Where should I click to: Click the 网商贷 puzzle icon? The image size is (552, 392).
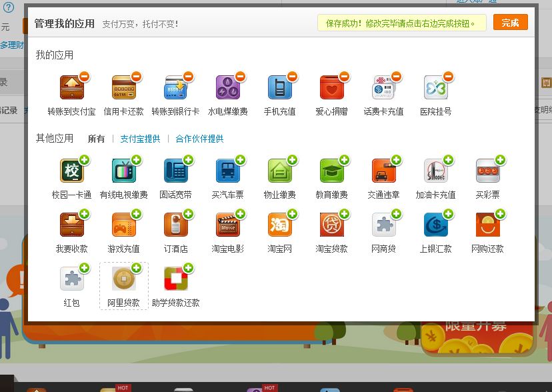tap(384, 225)
